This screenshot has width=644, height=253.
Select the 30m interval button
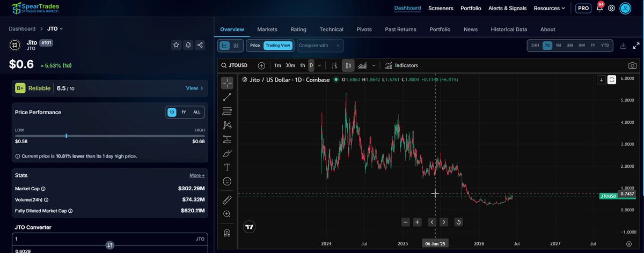290,65
